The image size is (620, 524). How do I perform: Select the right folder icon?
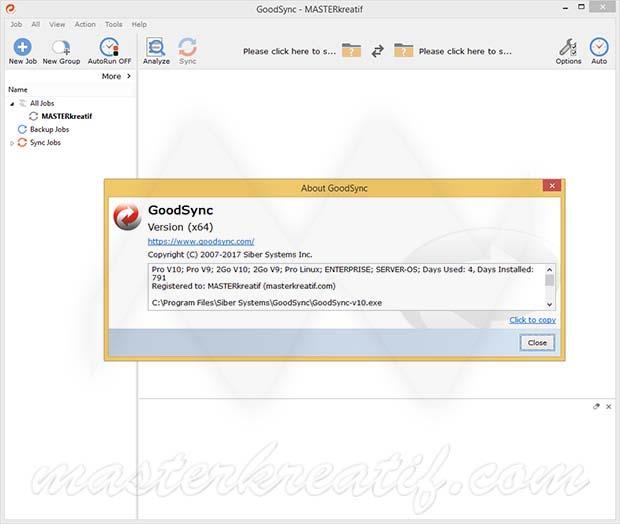tap(403, 51)
